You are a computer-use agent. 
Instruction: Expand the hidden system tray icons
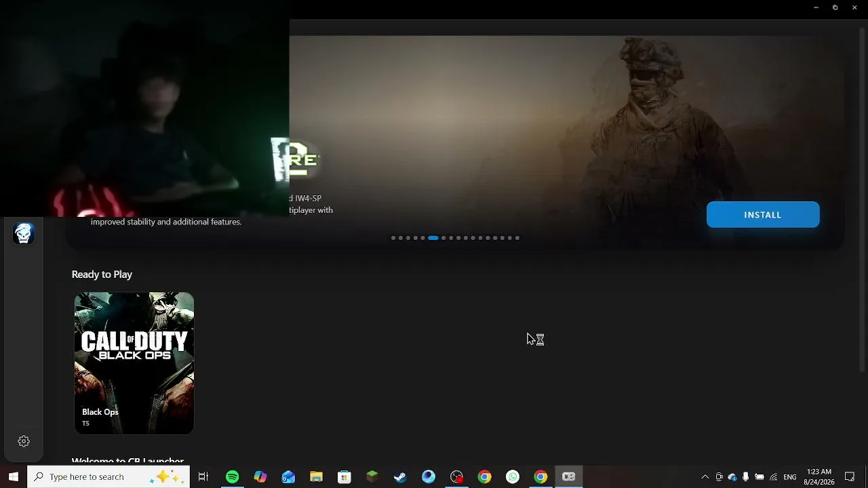(705, 476)
